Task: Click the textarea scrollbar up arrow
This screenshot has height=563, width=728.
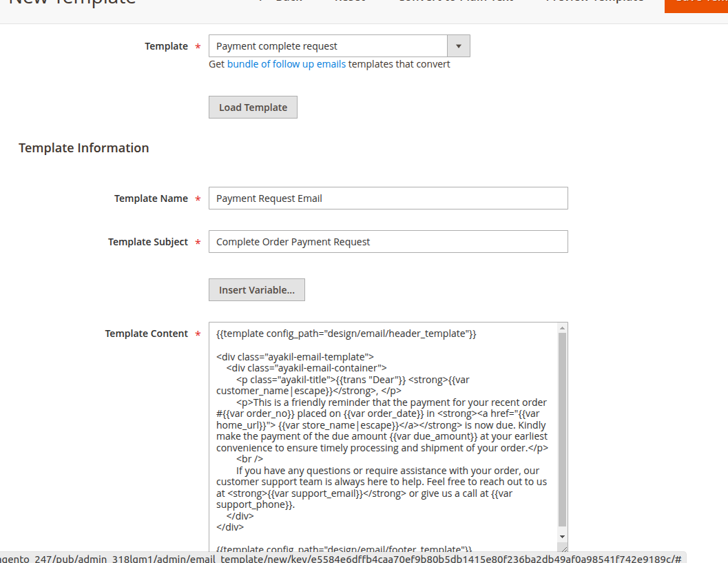Action: [562, 328]
